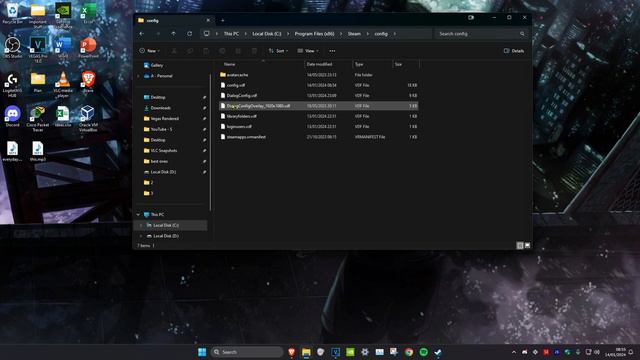Image resolution: width=640 pixels, height=360 pixels.
Task: Open the PowerPoint desktop shortcut
Action: pyautogui.click(x=89, y=47)
